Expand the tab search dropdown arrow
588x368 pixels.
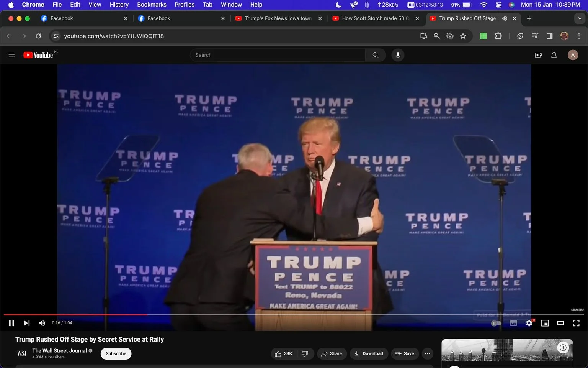click(579, 18)
